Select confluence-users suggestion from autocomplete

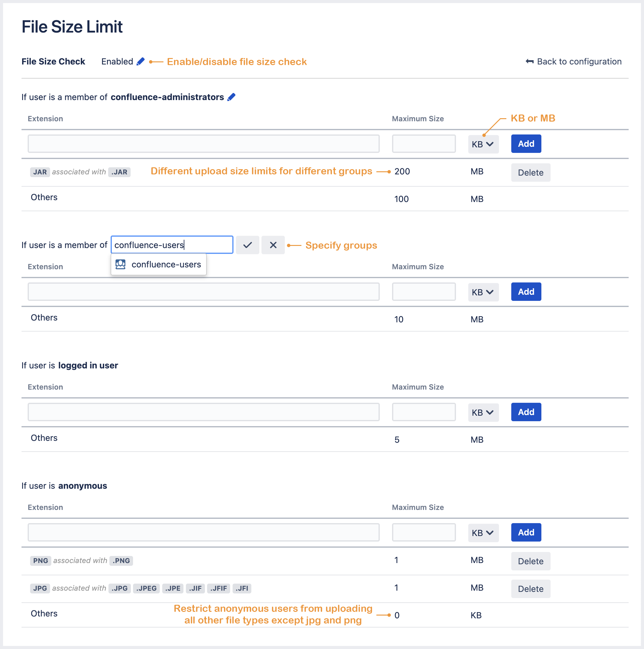pos(166,264)
